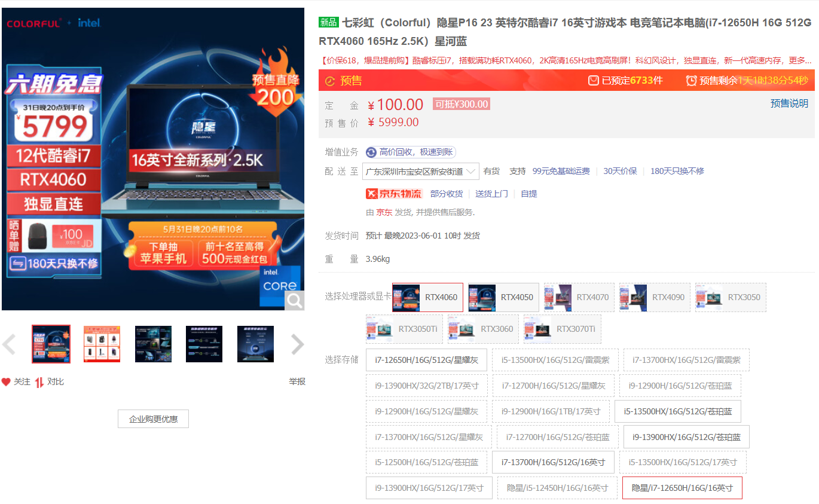Click the red 京东 seller link
This screenshot has height=504, width=819.
coord(384,212)
